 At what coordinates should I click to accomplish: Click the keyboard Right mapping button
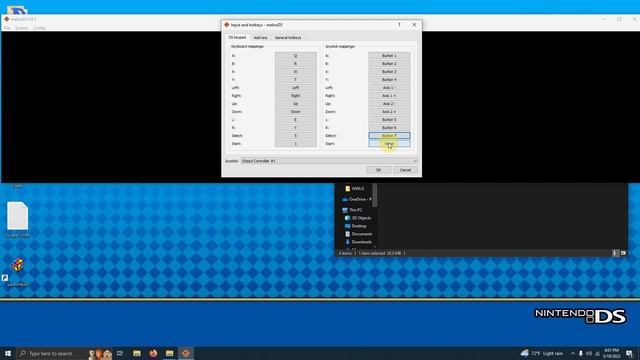(x=296, y=96)
